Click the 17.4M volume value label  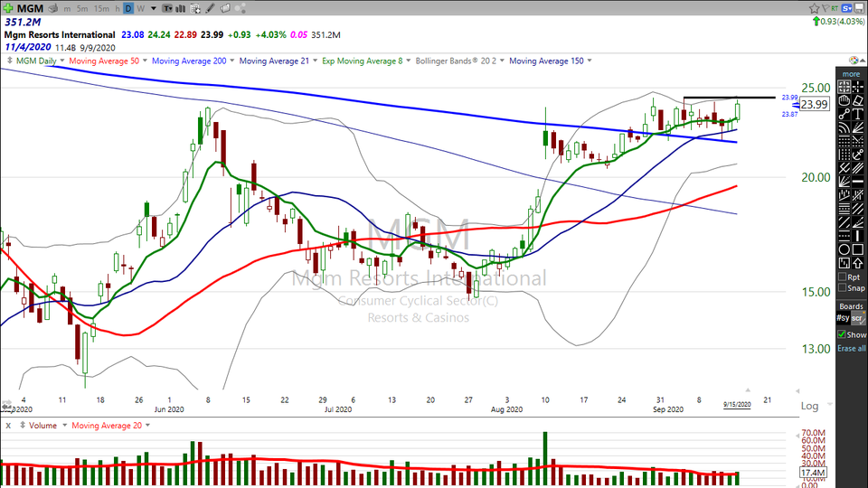pyautogui.click(x=813, y=473)
